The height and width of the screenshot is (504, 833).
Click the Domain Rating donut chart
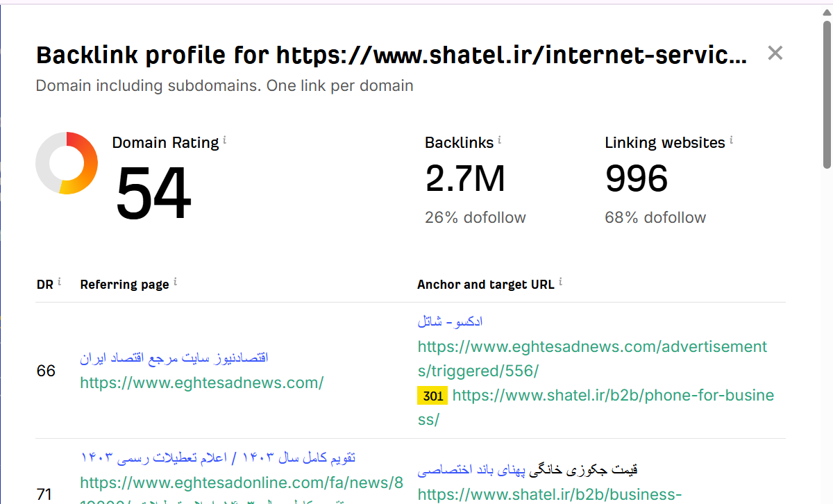pos(67,163)
